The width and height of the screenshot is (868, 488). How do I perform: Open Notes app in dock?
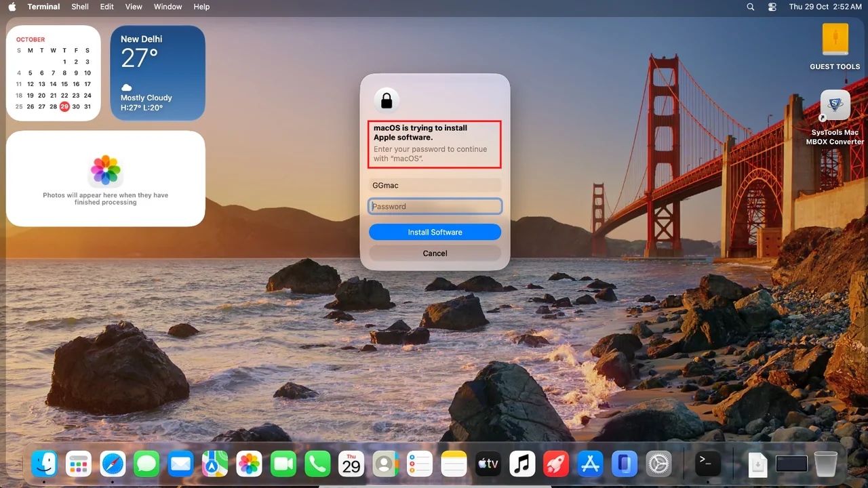click(x=454, y=464)
